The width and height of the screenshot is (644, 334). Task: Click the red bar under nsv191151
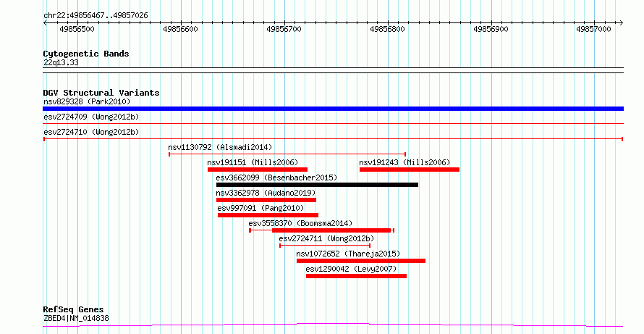[258, 170]
